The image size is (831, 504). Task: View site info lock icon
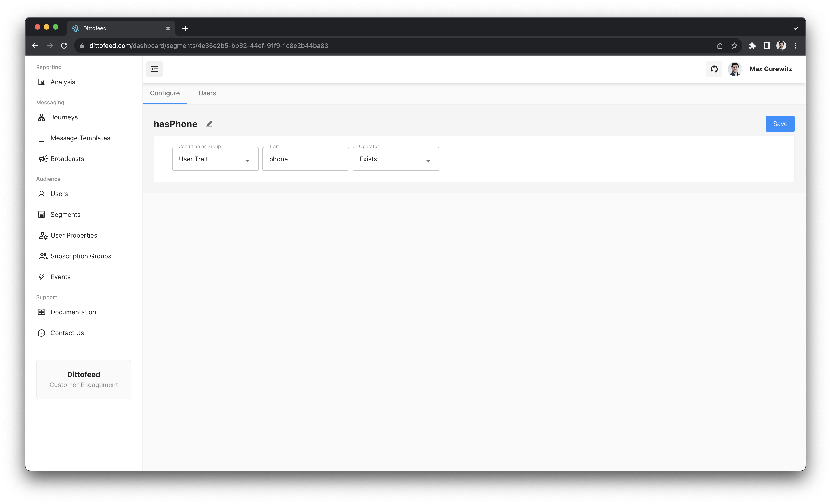coord(82,46)
